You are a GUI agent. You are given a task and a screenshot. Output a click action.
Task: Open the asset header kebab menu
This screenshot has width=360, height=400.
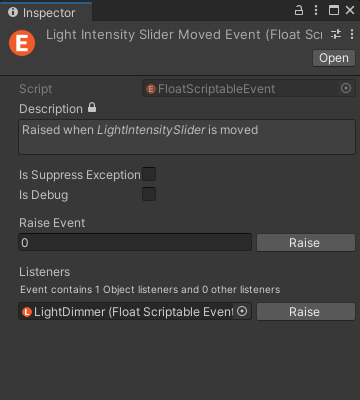pos(352,34)
